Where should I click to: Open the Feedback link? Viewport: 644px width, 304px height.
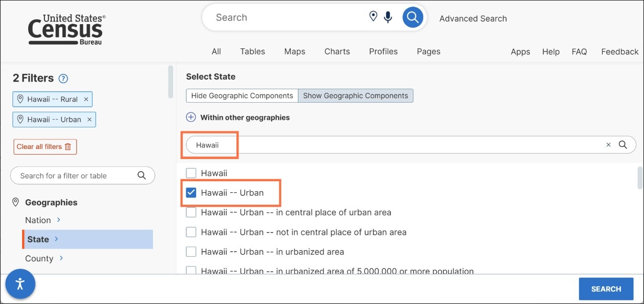pos(620,52)
